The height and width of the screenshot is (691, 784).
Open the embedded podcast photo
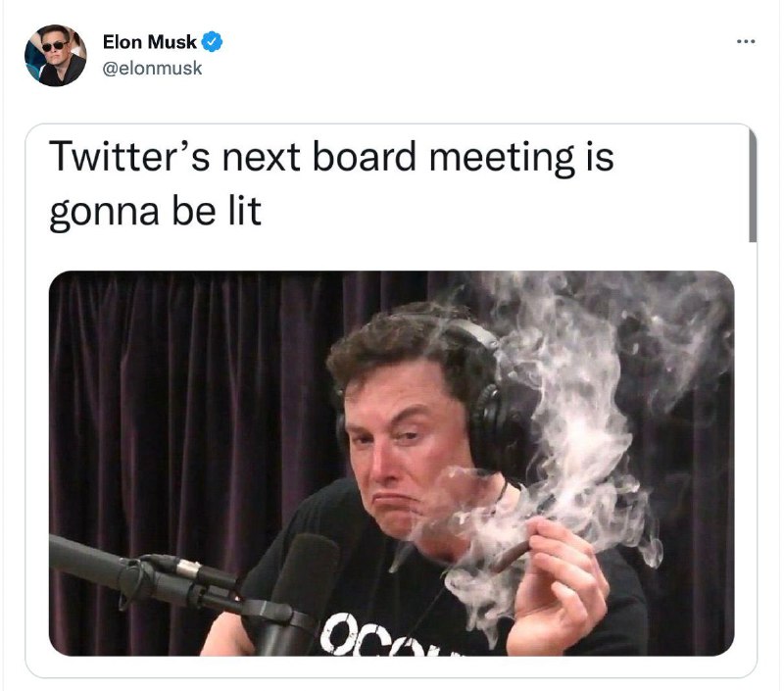(x=391, y=463)
